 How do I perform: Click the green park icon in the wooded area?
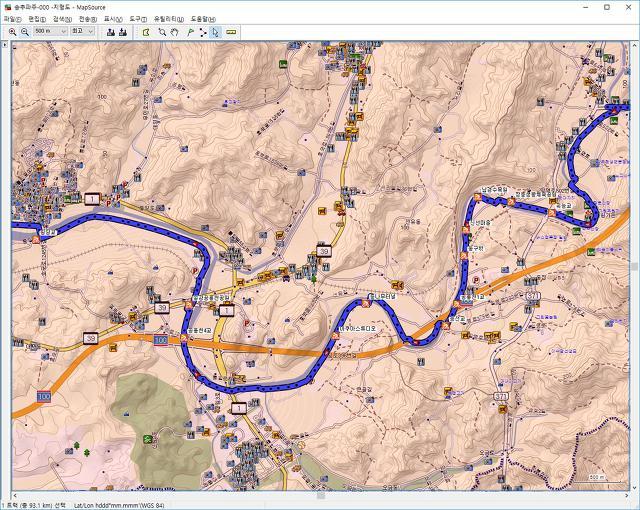tap(147, 439)
